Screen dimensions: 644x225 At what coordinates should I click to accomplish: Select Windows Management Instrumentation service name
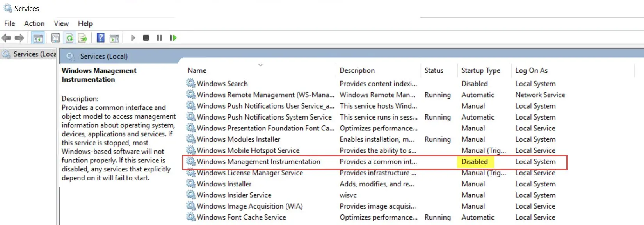pyautogui.click(x=258, y=162)
